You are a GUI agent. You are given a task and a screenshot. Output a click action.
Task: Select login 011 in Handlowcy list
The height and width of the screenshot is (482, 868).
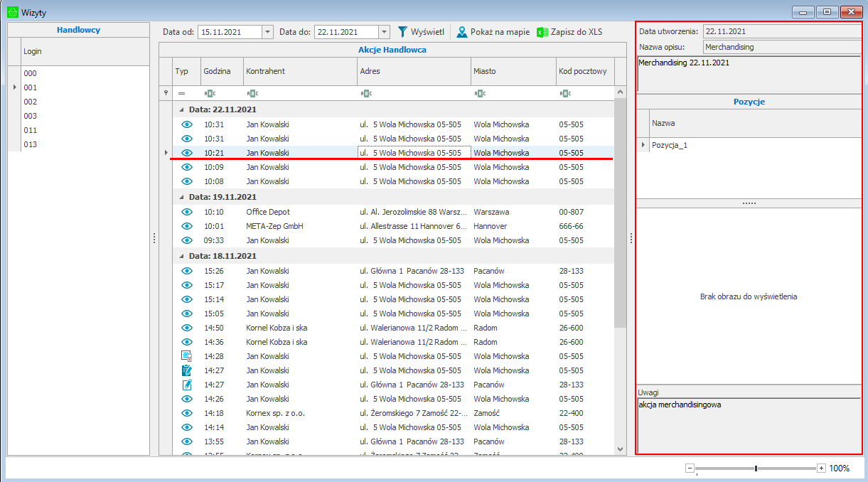pos(30,130)
